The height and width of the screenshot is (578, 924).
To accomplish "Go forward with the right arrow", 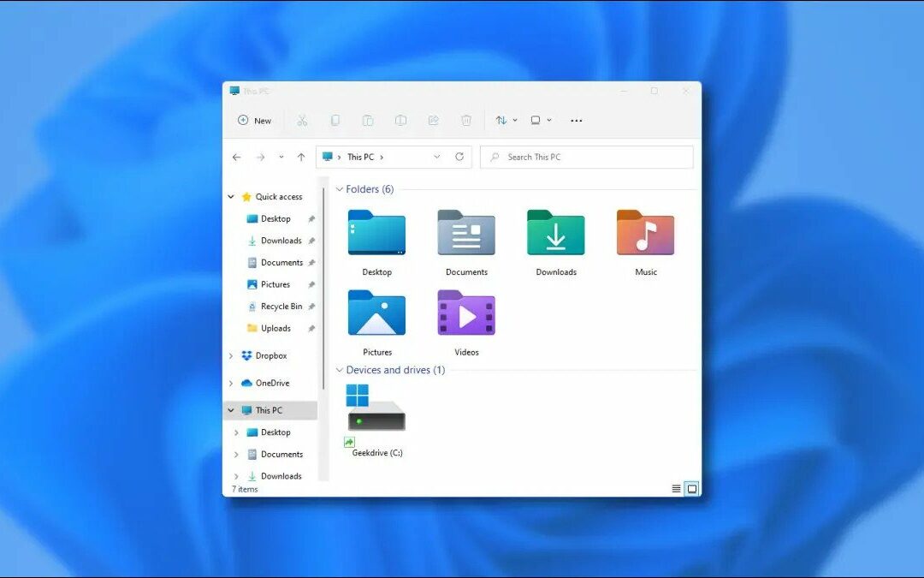I will pos(260,157).
